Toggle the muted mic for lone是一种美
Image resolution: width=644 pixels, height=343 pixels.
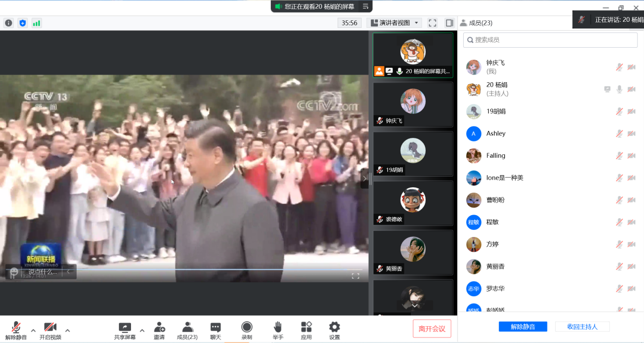[x=619, y=178]
